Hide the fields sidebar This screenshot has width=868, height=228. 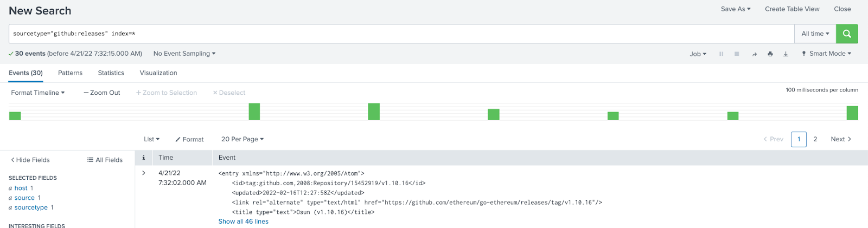pyautogui.click(x=30, y=160)
